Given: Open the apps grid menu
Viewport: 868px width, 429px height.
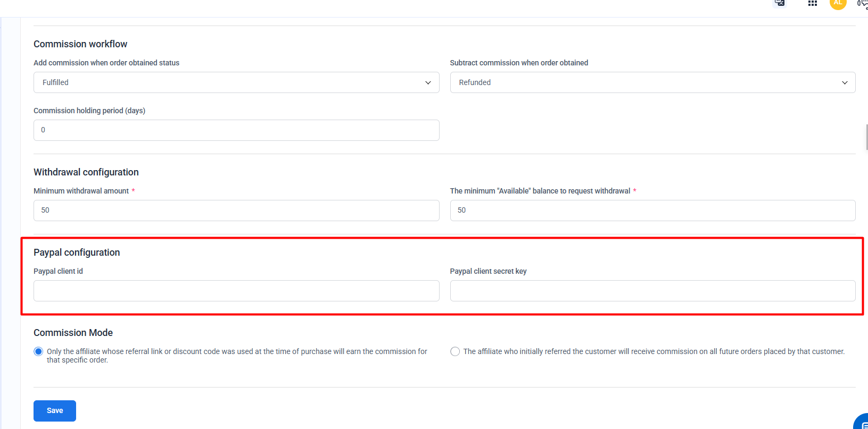Looking at the screenshot, I should 812,3.
